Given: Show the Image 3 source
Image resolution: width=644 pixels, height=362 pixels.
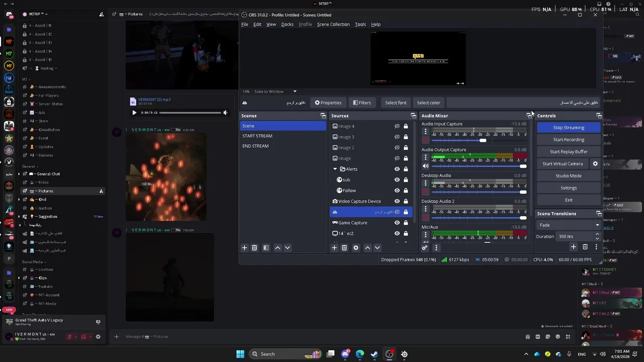Looking at the screenshot, I should [397, 137].
